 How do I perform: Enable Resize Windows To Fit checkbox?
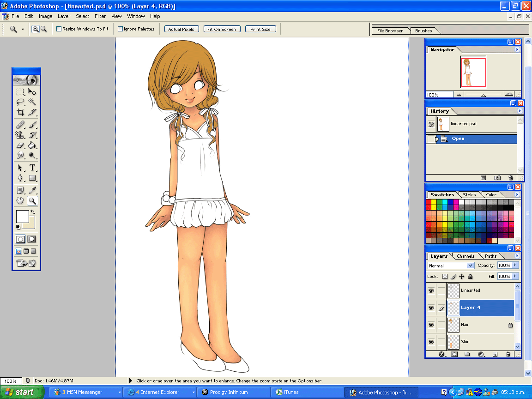59,29
